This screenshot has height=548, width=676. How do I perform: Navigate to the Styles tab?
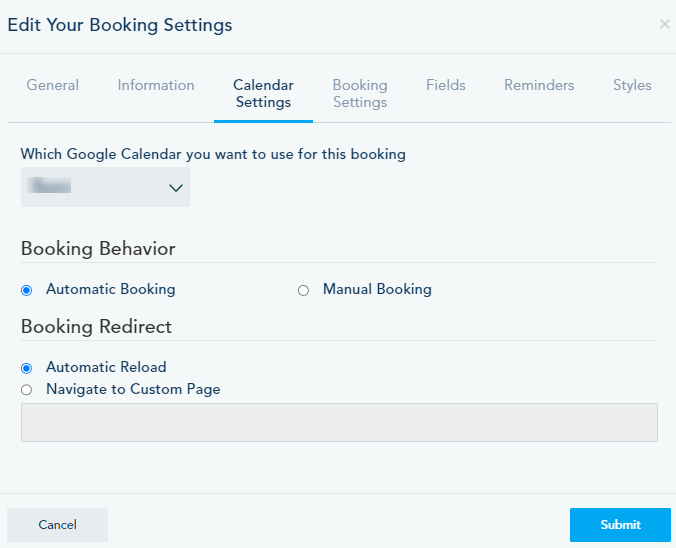pyautogui.click(x=632, y=85)
